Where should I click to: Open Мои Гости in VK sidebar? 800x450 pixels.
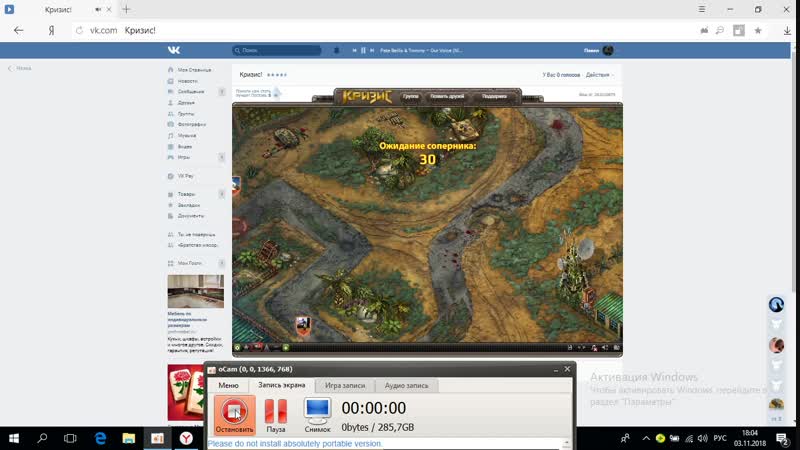tap(186, 263)
